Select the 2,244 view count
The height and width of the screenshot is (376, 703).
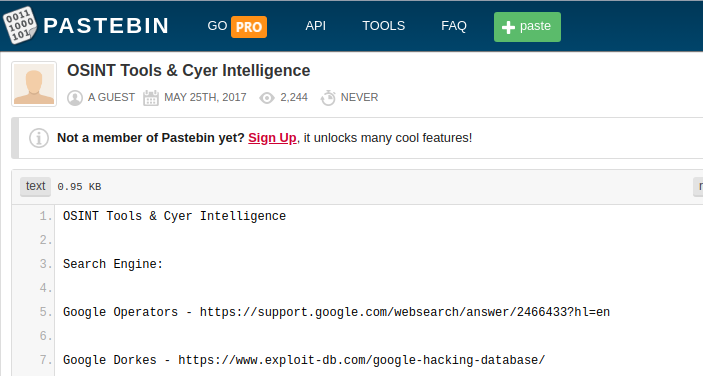coord(294,97)
